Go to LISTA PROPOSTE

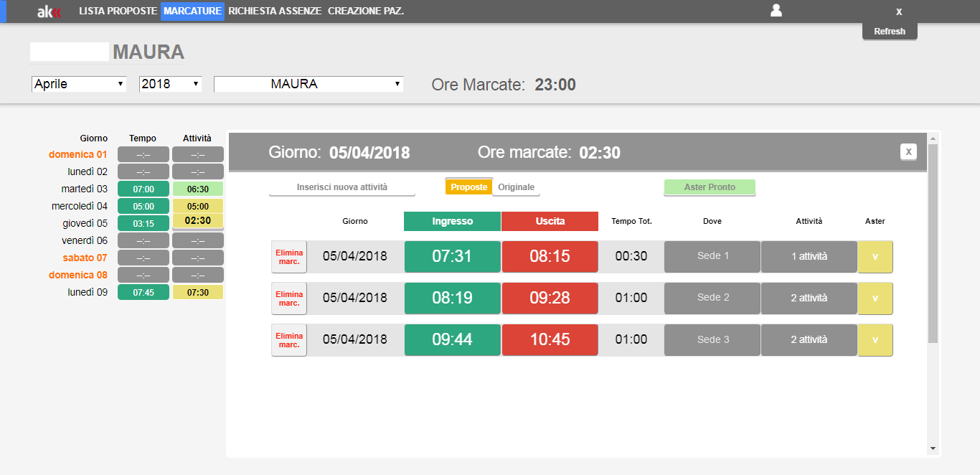[117, 11]
